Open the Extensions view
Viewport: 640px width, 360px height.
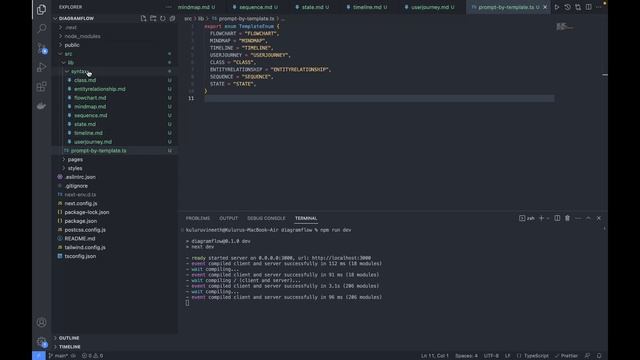pyautogui.click(x=41, y=87)
